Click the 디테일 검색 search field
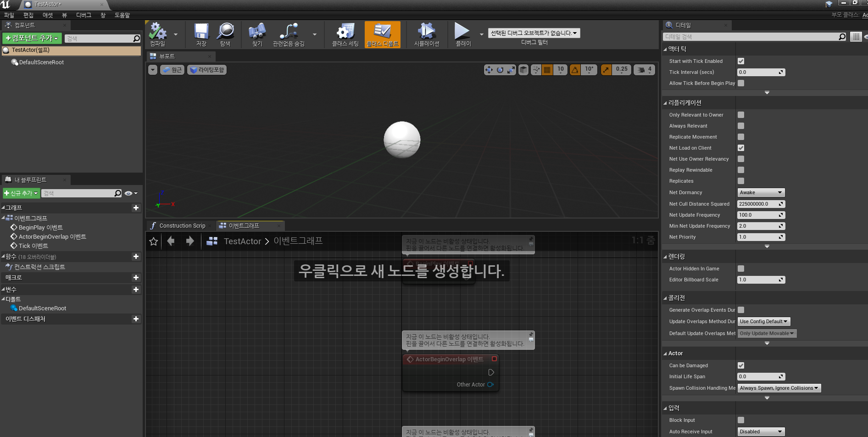Screen dimensions: 868x437 click(754, 37)
